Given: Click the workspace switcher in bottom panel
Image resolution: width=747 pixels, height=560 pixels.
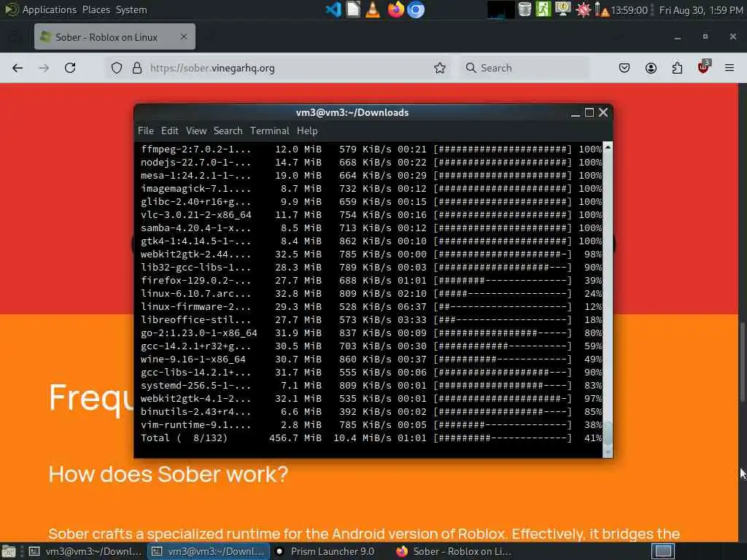Looking at the screenshot, I should click(663, 551).
